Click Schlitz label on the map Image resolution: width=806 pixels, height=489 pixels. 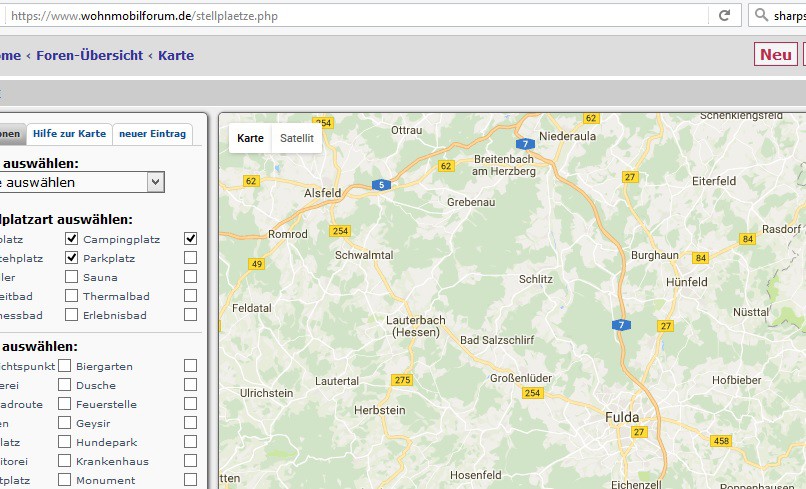[x=536, y=279]
